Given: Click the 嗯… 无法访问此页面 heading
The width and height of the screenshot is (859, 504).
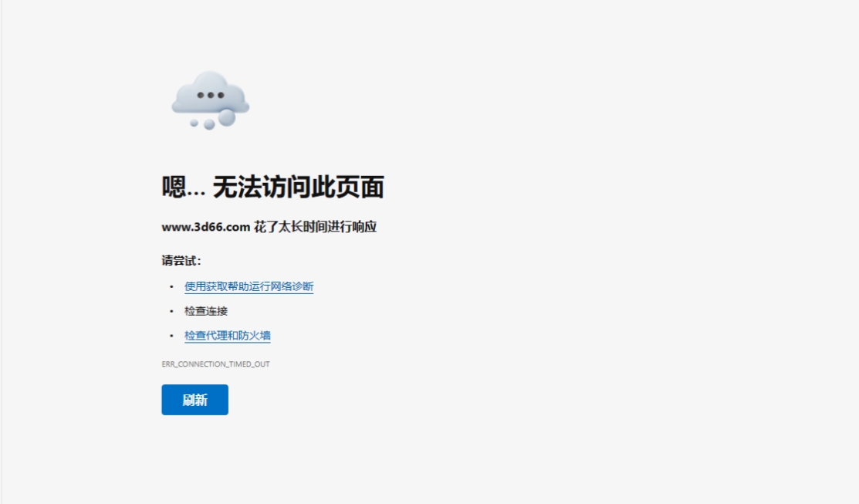Looking at the screenshot, I should tap(272, 187).
